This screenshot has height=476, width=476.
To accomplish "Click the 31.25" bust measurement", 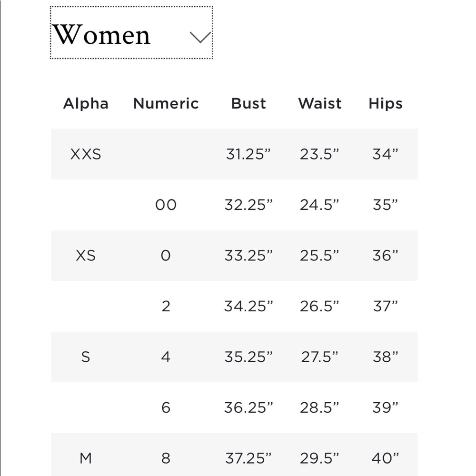I will [248, 154].
